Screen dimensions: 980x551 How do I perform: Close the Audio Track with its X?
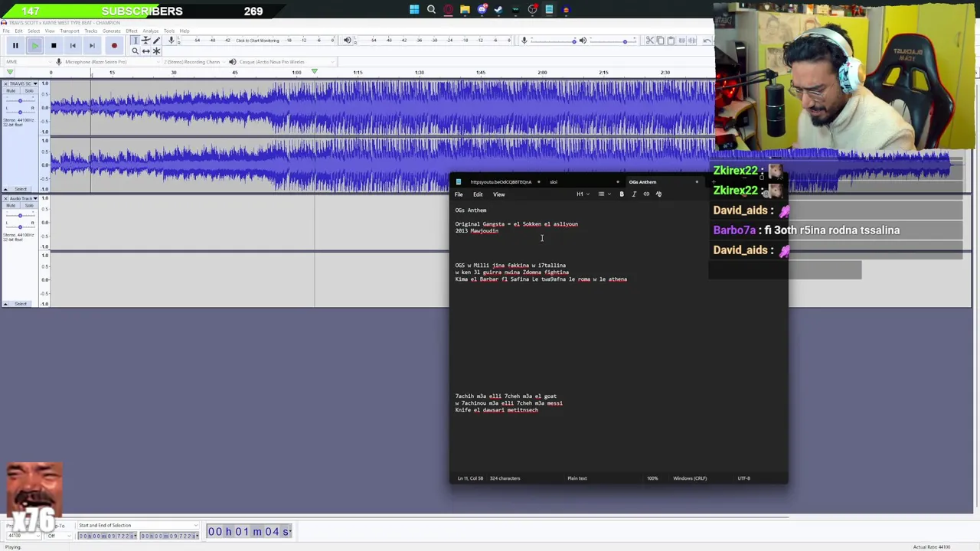click(5, 198)
